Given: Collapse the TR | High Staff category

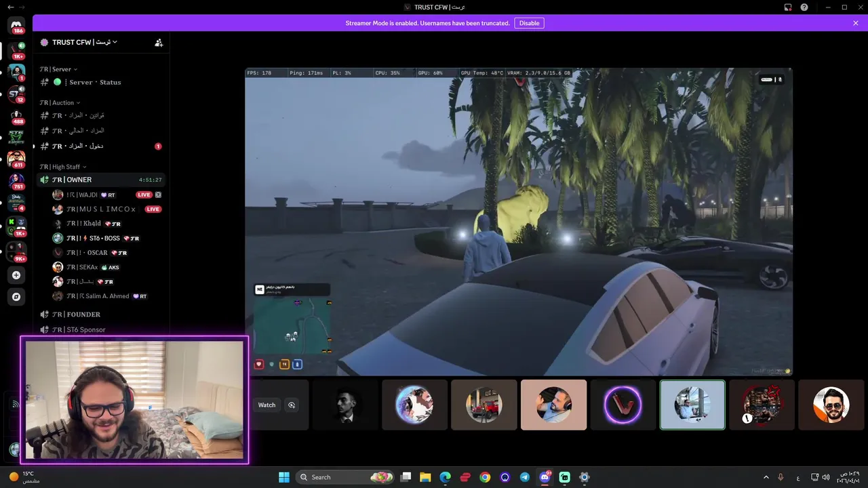Looking at the screenshot, I should [x=63, y=167].
